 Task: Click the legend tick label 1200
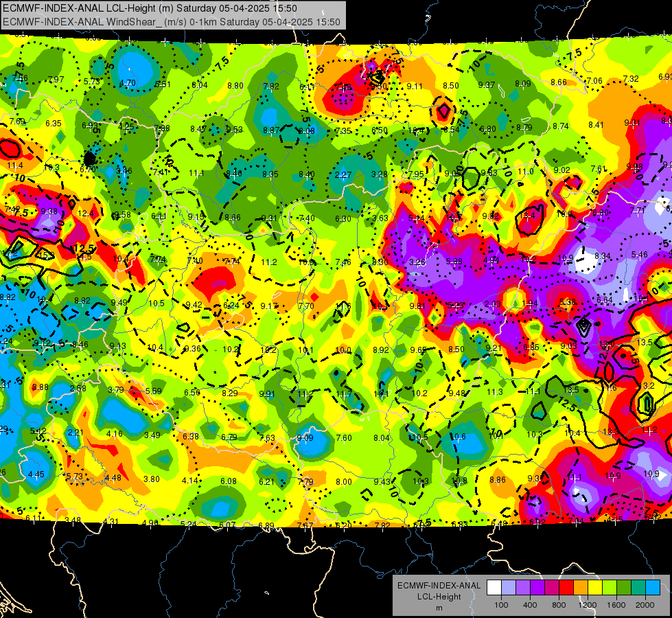pyautogui.click(x=588, y=605)
